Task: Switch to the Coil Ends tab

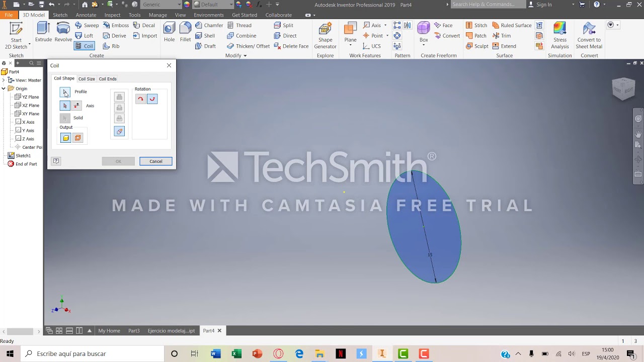Action: click(x=108, y=79)
